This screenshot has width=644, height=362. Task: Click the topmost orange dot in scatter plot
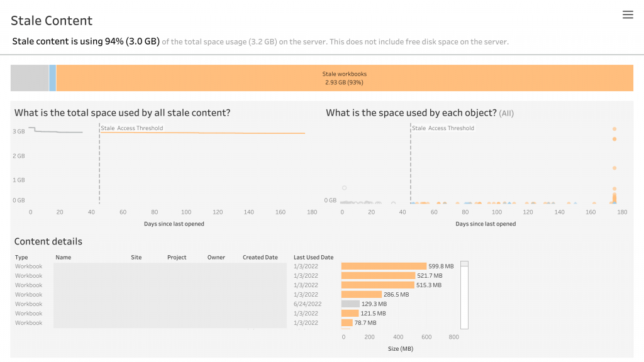pos(614,129)
